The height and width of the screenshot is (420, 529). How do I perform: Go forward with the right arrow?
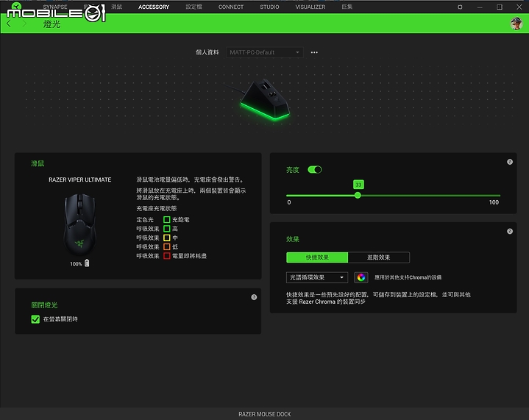coord(24,24)
